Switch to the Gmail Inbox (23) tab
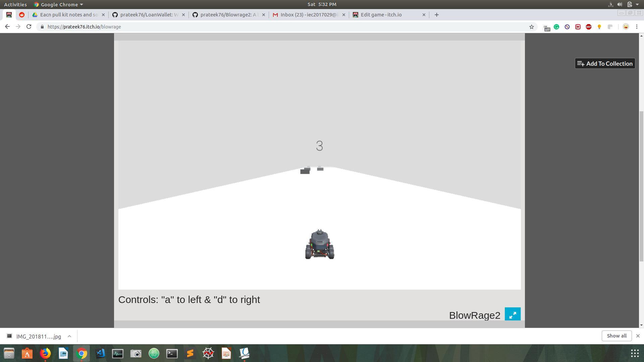644x362 pixels. pos(309,15)
